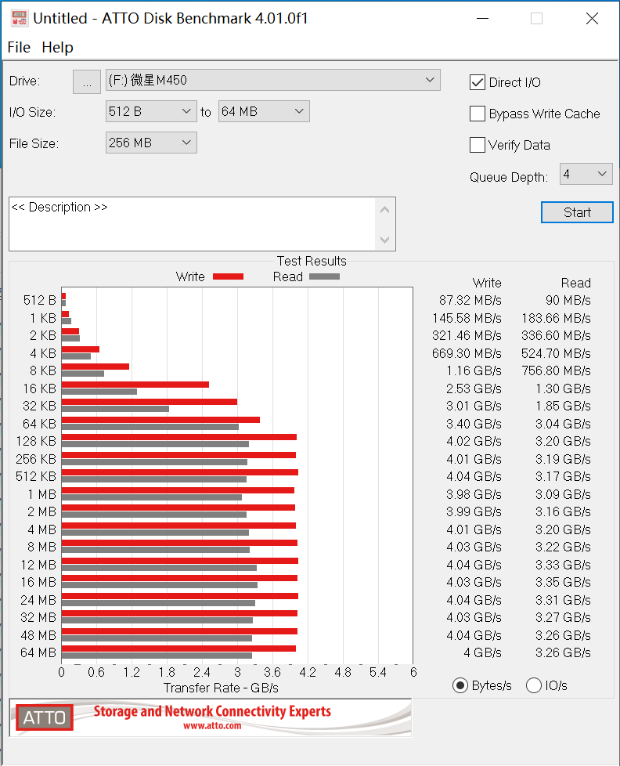Open the Queue Depth dropdown

[x=586, y=174]
